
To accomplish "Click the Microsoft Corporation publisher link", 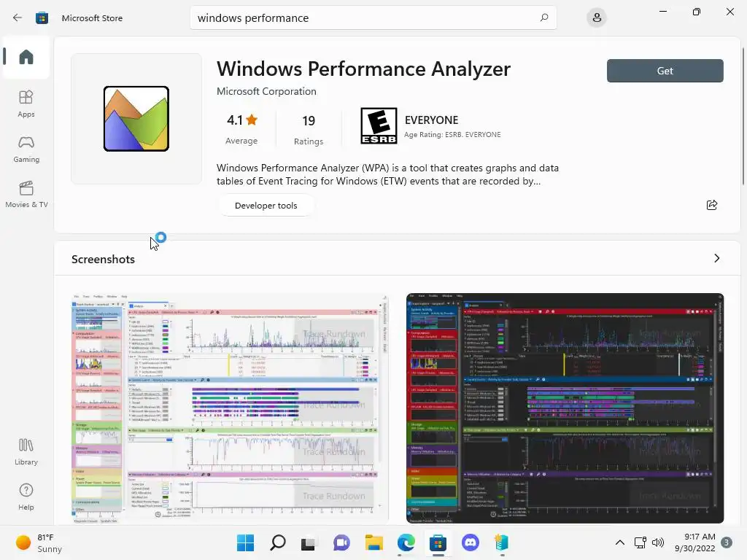I will tap(266, 91).
